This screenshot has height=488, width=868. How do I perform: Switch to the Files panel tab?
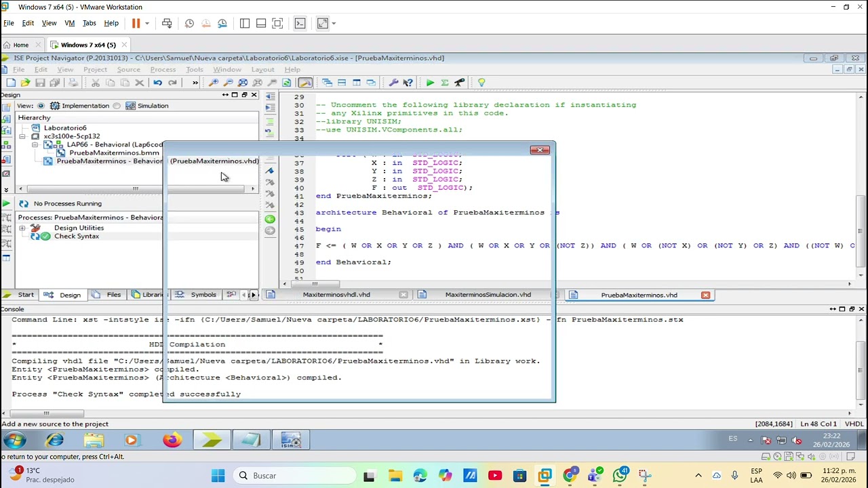(x=107, y=295)
